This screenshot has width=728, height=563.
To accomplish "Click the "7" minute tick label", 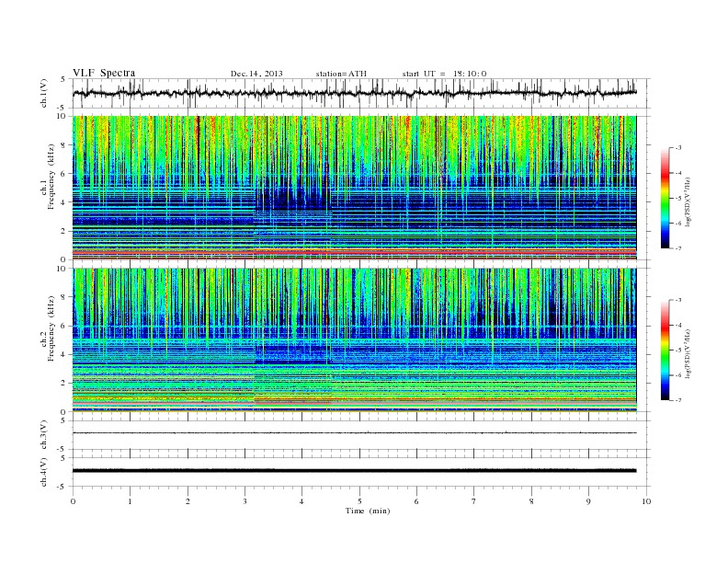I will pyautogui.click(x=474, y=501).
